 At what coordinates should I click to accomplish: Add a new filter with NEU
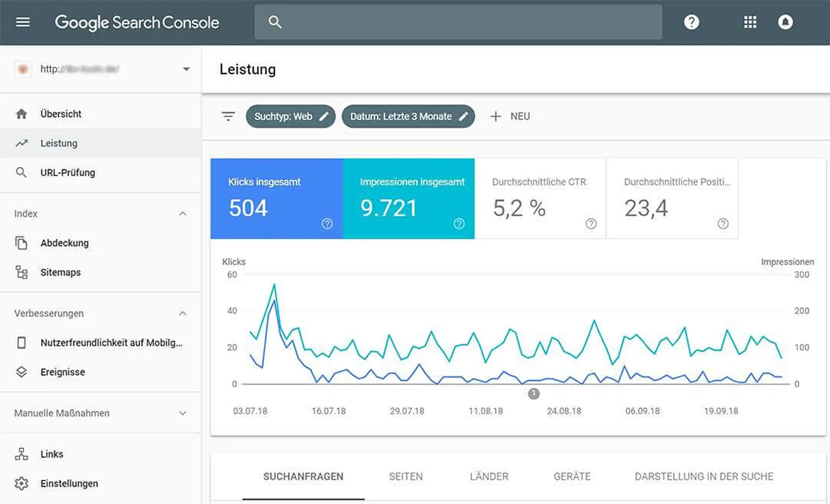coord(511,116)
